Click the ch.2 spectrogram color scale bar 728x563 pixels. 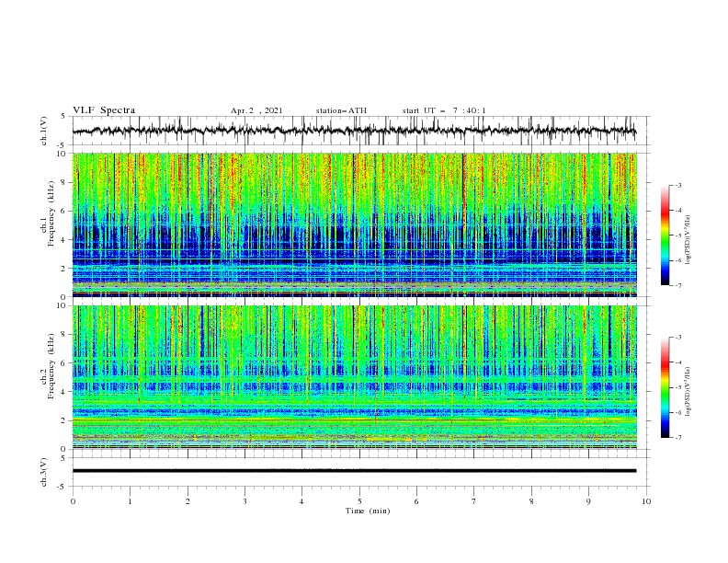665,387
